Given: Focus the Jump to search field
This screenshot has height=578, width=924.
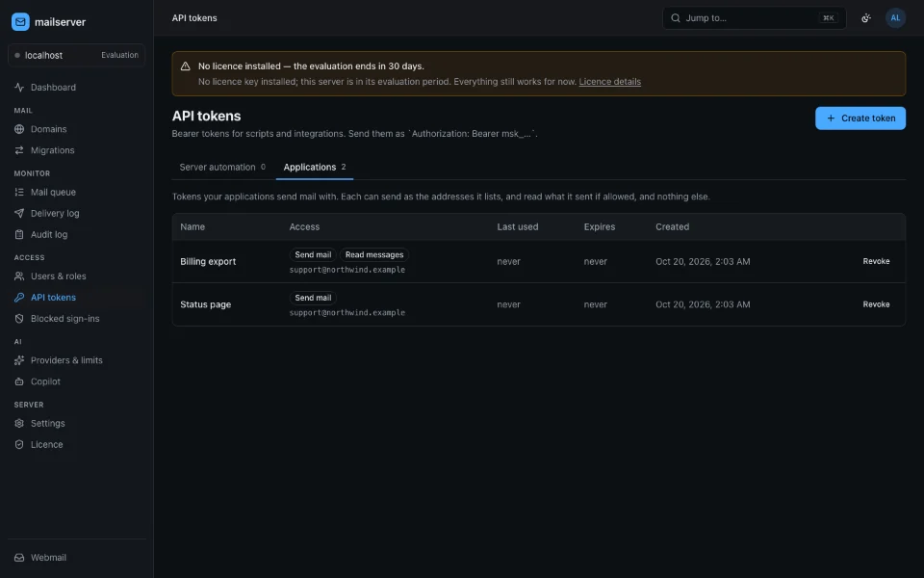Looking at the screenshot, I should [x=755, y=17].
